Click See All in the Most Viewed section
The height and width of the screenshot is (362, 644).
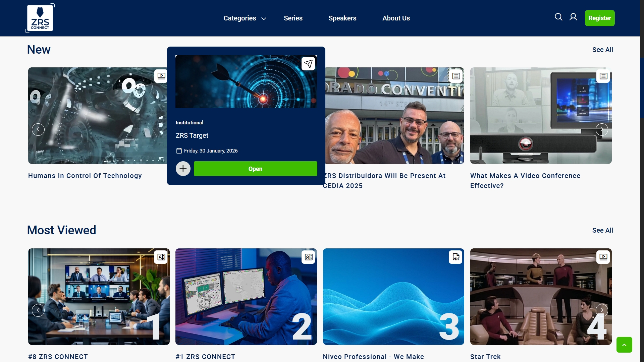point(602,230)
